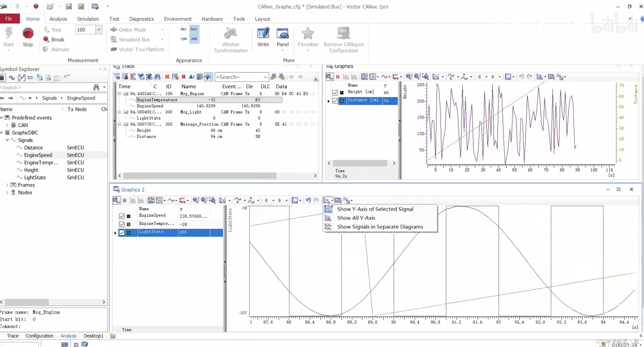Uncheck the EngineSpeed signal checkbox
This screenshot has width=644, height=347.
122,216
